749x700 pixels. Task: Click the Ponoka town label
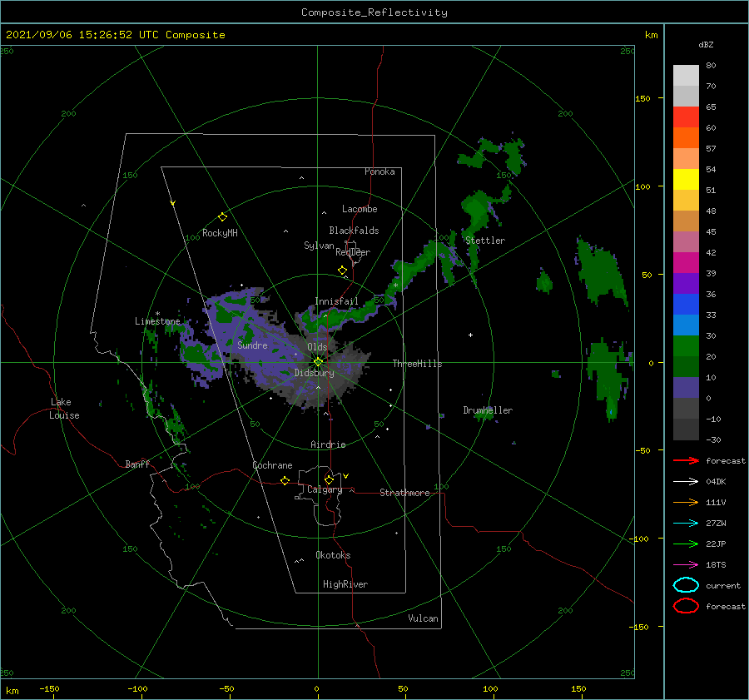(379, 171)
